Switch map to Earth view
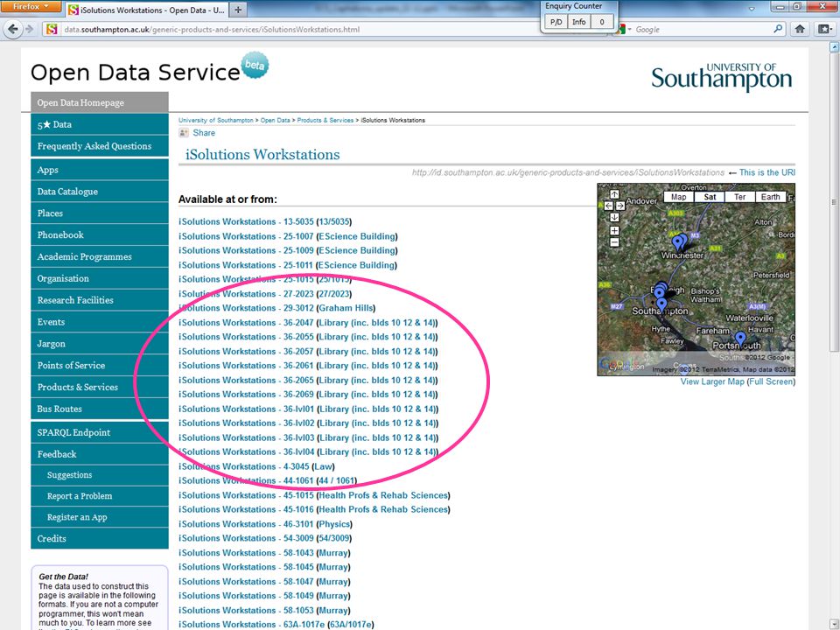 pyautogui.click(x=770, y=197)
